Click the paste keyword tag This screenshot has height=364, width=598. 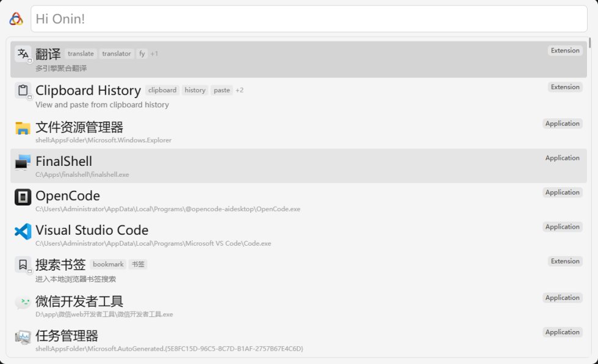(x=222, y=90)
